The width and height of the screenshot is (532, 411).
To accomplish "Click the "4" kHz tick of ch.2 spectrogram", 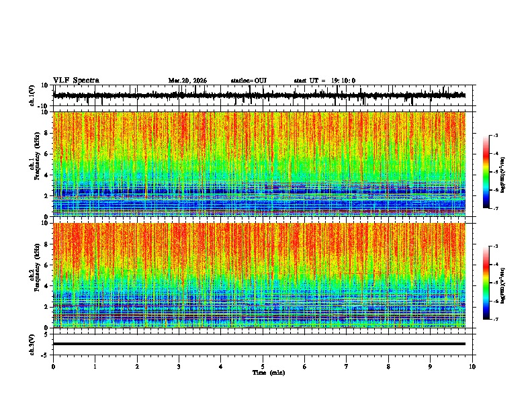I will click(46, 286).
